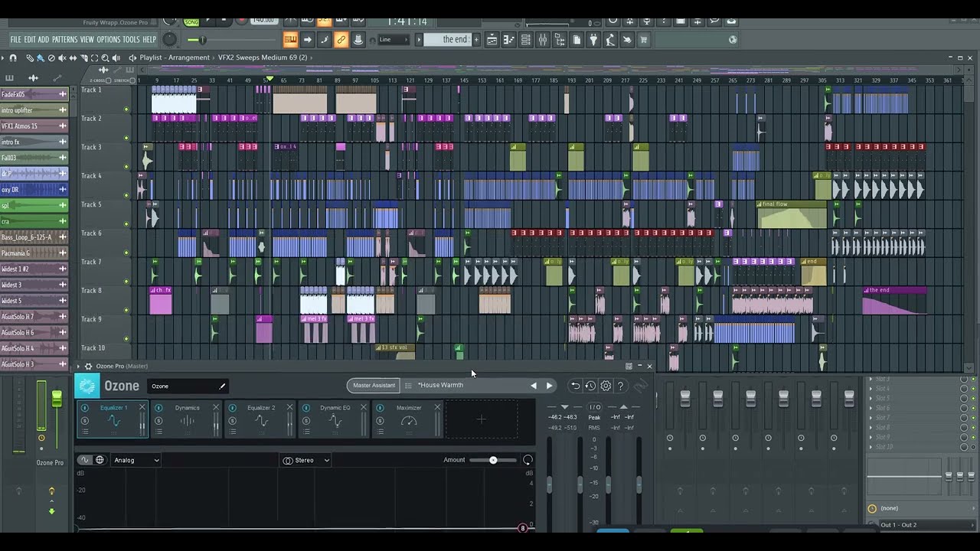The image size is (980, 551).
Task: Select the Maximizer module gauge icon
Action: (x=409, y=422)
